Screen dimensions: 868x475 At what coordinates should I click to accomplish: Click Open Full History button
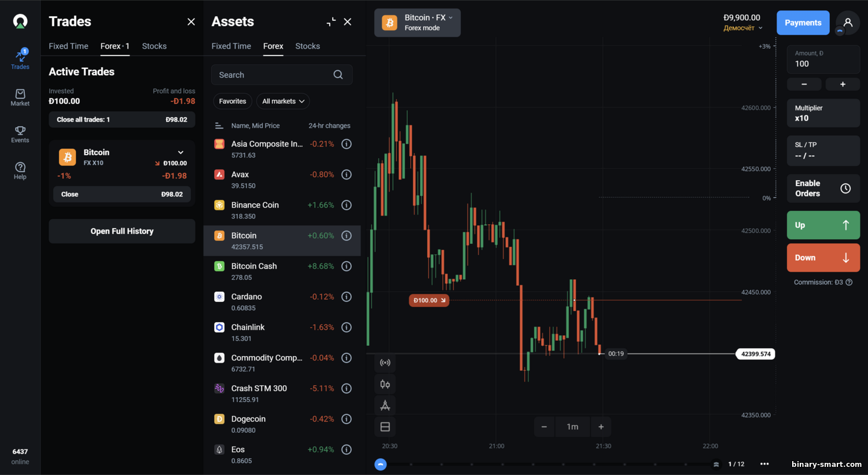tap(122, 231)
